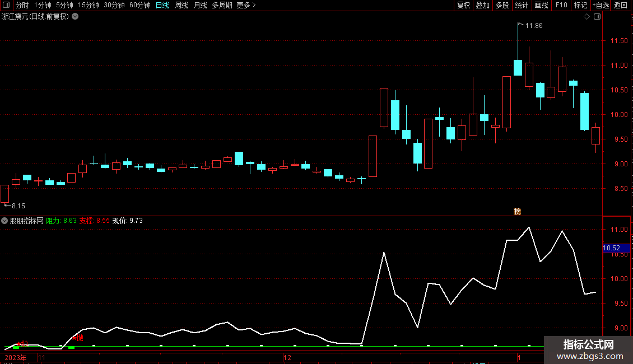
Task: Switch to 月线 monthly chart
Action: point(200,5)
